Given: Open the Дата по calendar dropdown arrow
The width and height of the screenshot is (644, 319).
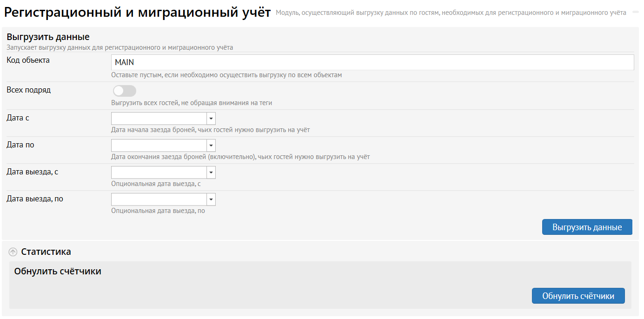Looking at the screenshot, I should pos(211,146).
